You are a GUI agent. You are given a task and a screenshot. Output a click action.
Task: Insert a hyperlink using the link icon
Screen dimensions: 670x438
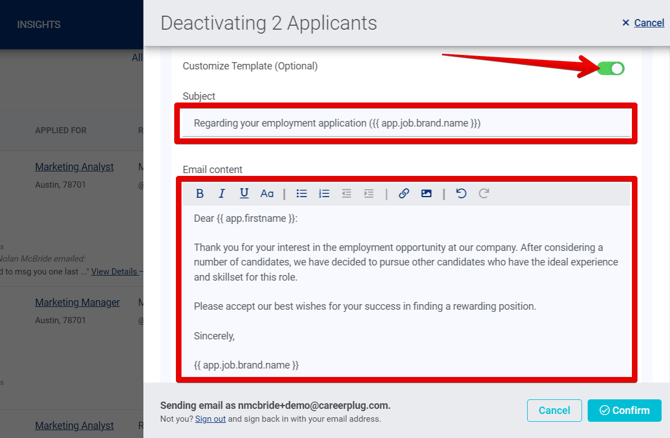click(x=404, y=194)
